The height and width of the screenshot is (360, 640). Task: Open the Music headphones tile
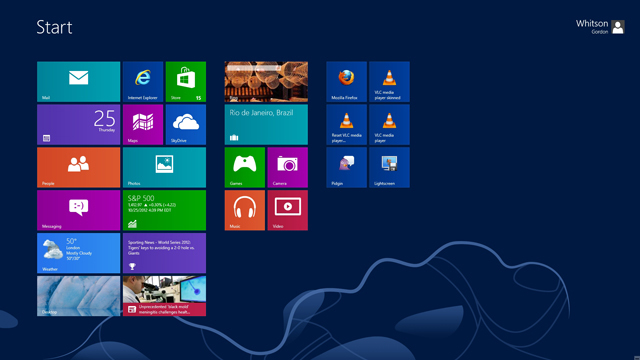[244, 210]
